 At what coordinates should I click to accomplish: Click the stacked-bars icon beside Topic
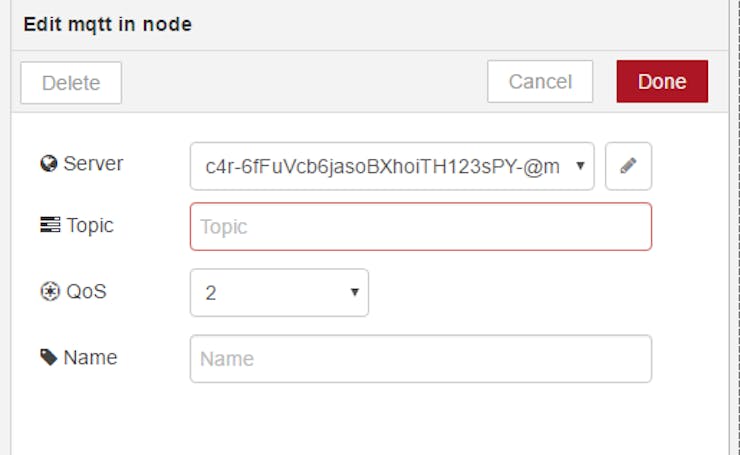[50, 225]
